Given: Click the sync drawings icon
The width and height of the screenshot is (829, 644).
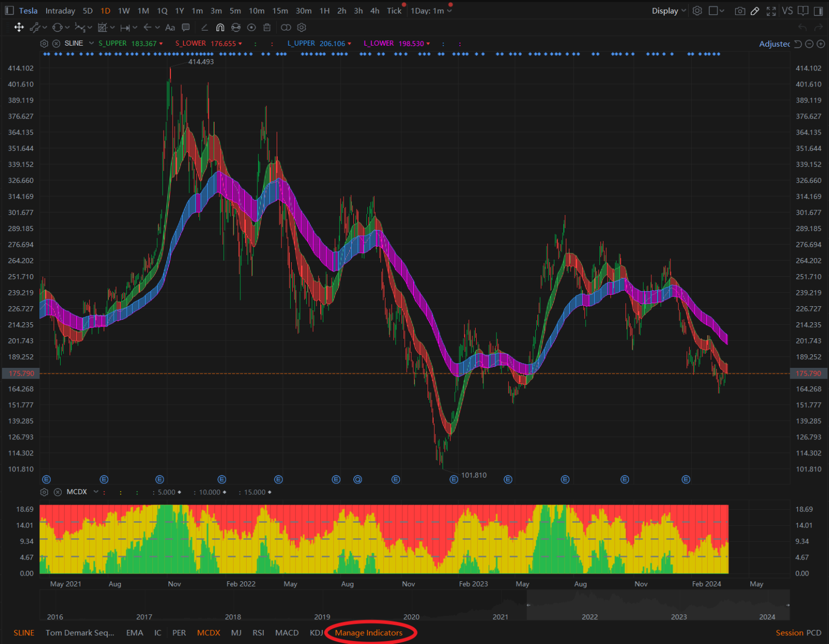Looking at the screenshot, I should point(236,27).
